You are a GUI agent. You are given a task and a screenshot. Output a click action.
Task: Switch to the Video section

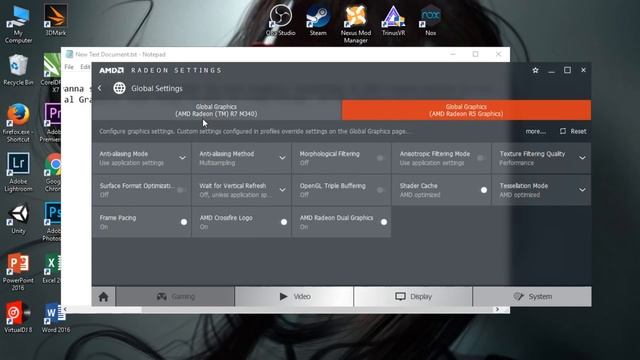click(x=294, y=297)
